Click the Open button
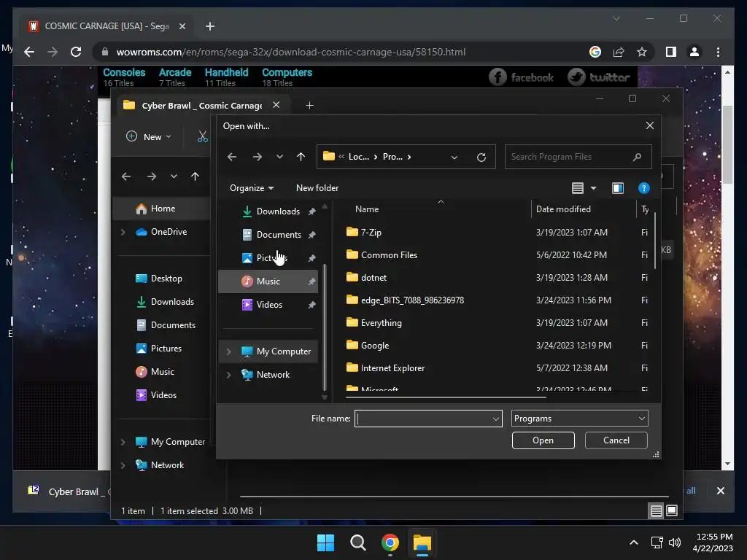Viewport: 747px width, 560px height. pyautogui.click(x=543, y=440)
